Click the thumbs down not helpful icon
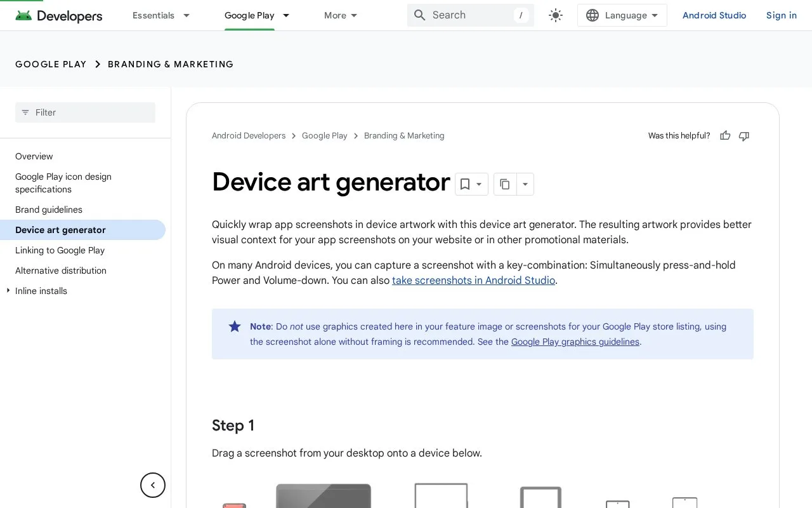Viewport: 812px width, 508px height. pos(744,135)
